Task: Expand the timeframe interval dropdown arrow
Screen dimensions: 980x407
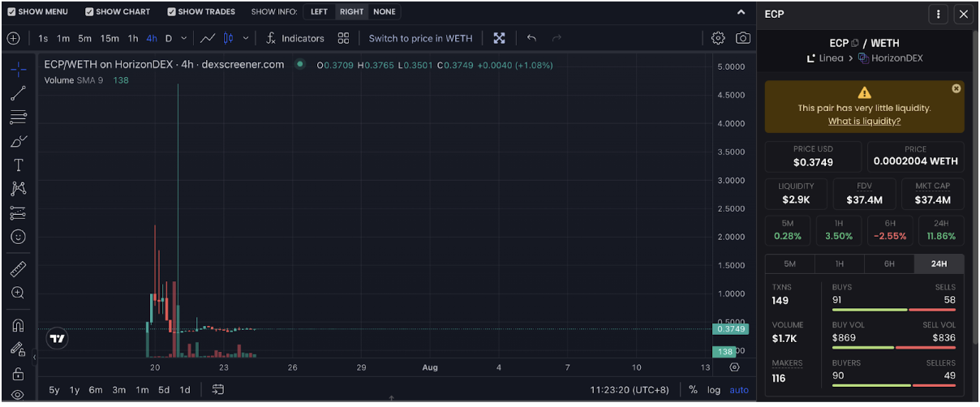Action: [x=184, y=38]
